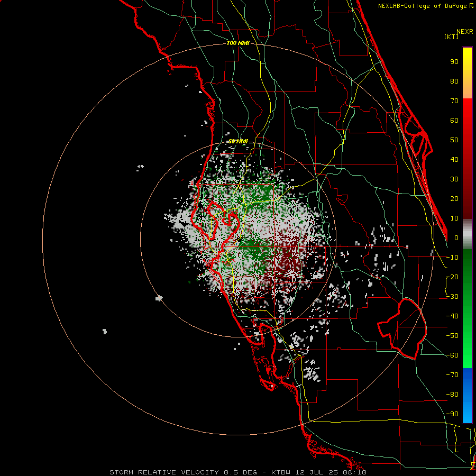This screenshot has height=476, width=476.
Task: Click the -30 scale value
Action: [452, 297]
